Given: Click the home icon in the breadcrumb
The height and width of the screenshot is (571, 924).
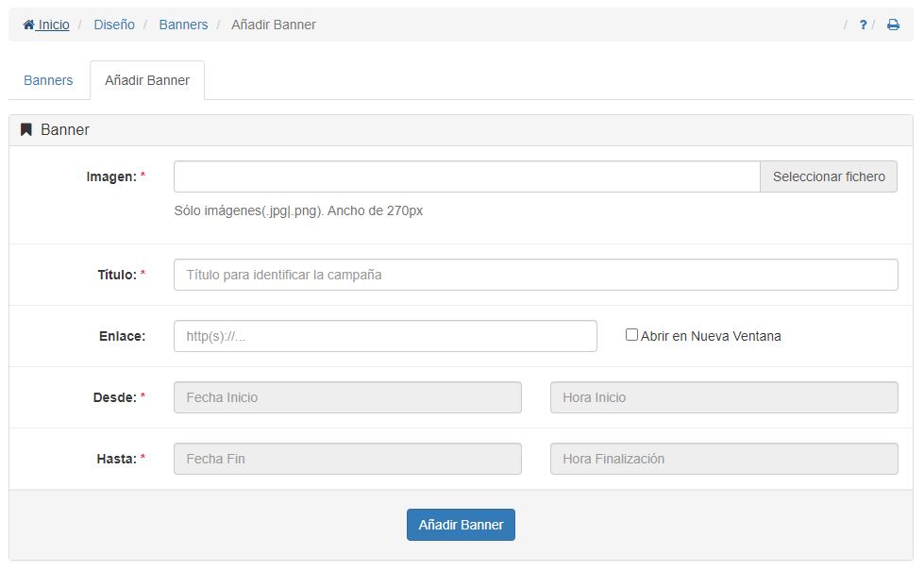Looking at the screenshot, I should pyautogui.click(x=28, y=25).
